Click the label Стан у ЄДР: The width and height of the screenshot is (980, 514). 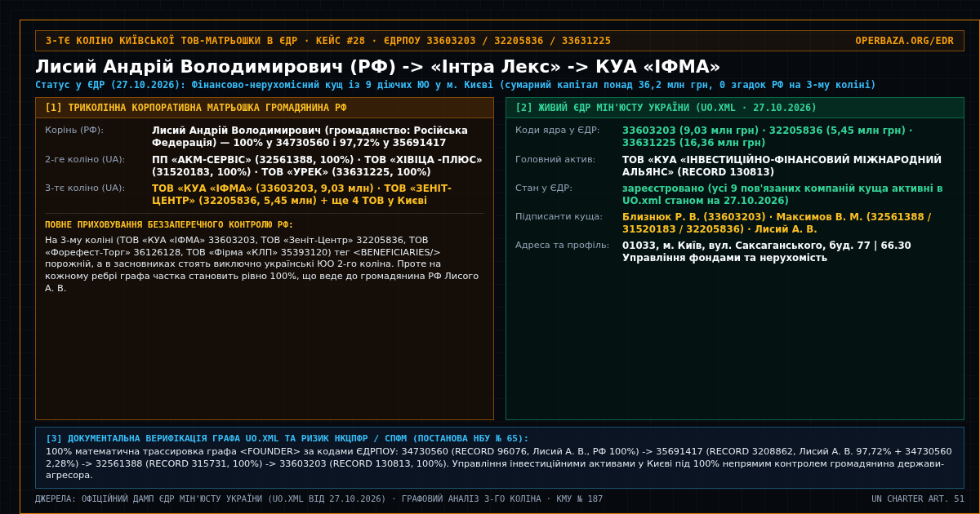(x=544, y=188)
